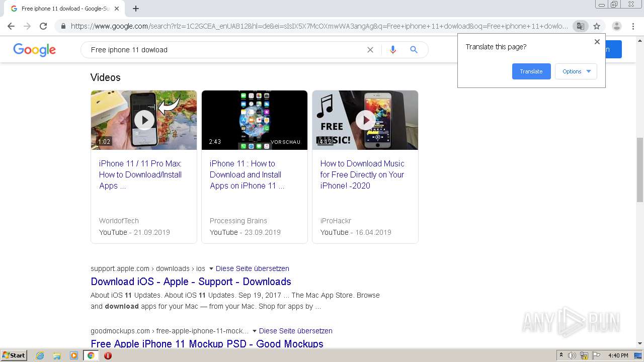Open the media player taskbar icon
The image size is (644, 362).
click(x=74, y=355)
